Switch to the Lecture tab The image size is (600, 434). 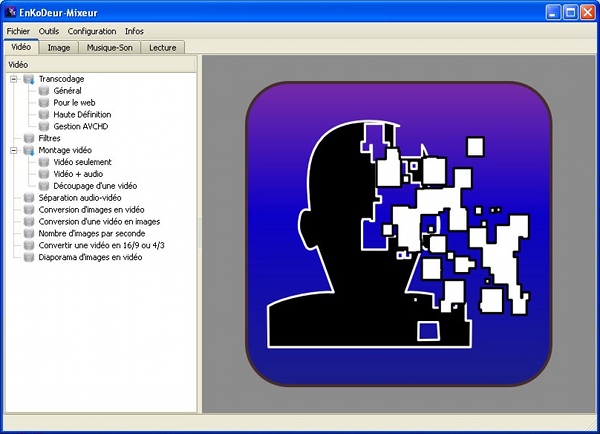pyautogui.click(x=163, y=48)
